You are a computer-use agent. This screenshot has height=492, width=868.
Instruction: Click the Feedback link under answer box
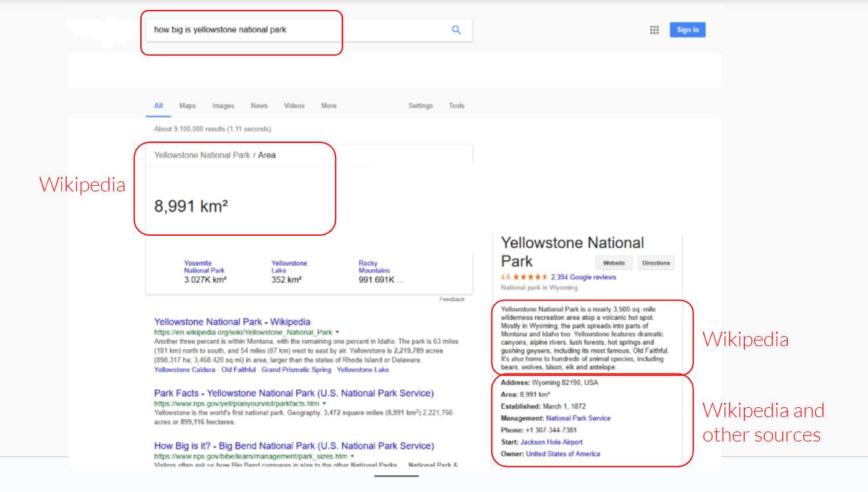pos(452,299)
